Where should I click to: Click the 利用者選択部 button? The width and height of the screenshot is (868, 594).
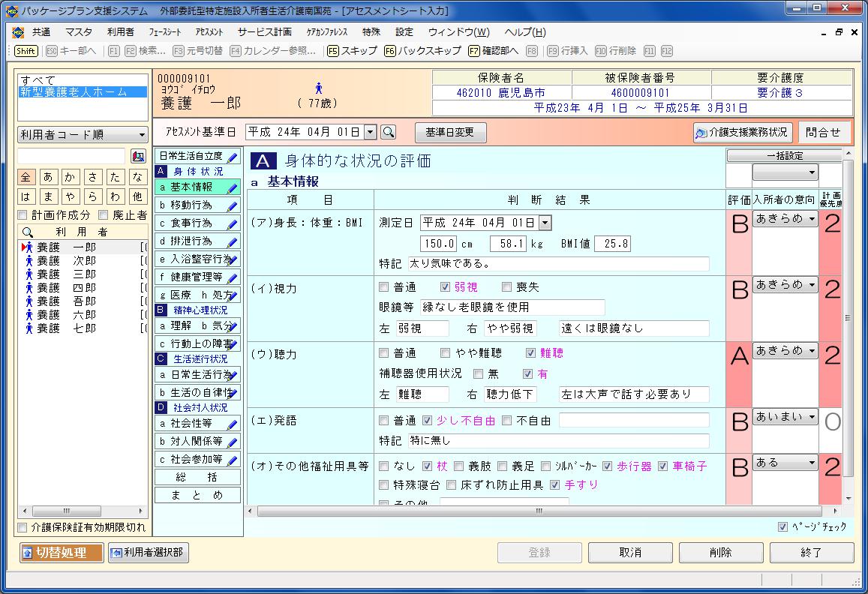[x=147, y=553]
